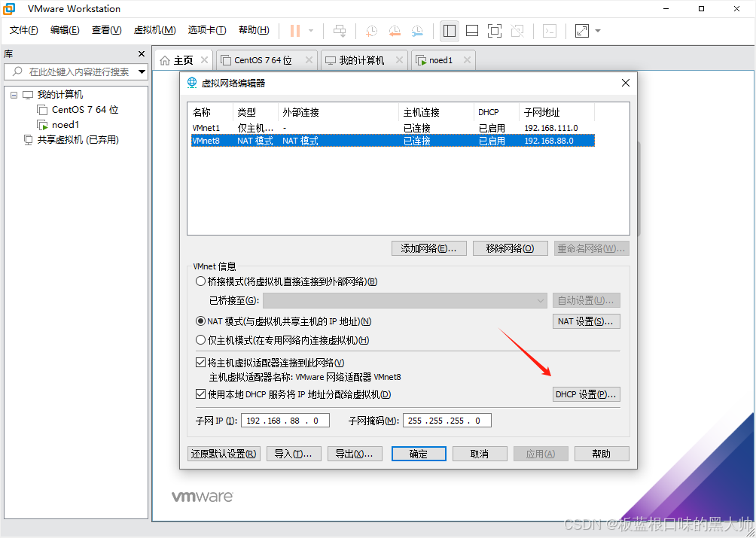Viewport: 756px width, 538px height.
Task: Toggle the thumbnail bar view icon
Action: tap(472, 31)
